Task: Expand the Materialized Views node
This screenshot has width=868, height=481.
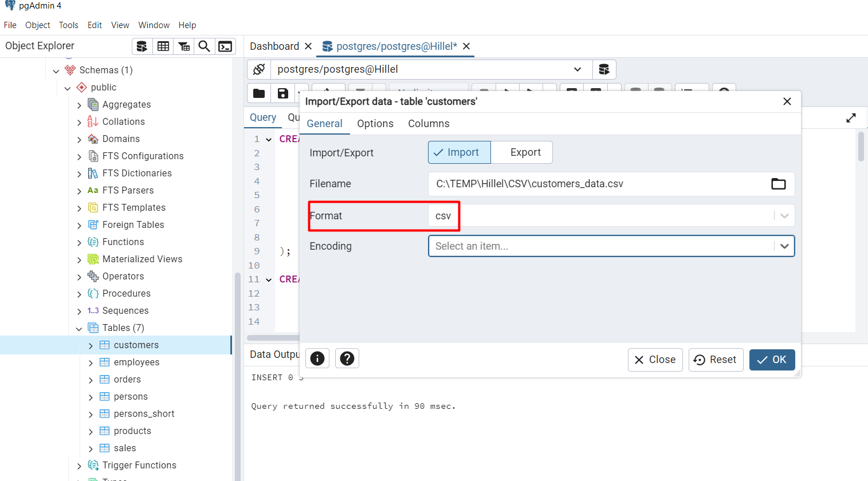Action: coord(79,259)
